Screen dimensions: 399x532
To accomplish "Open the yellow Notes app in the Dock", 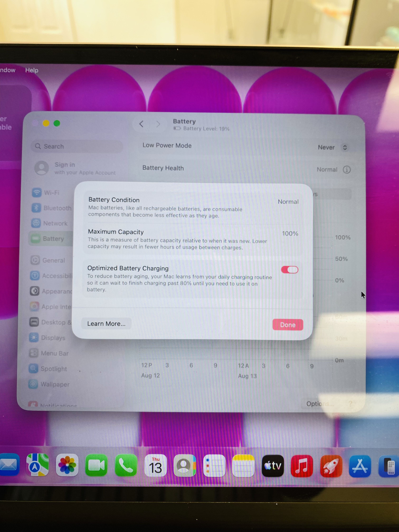I will click(243, 466).
